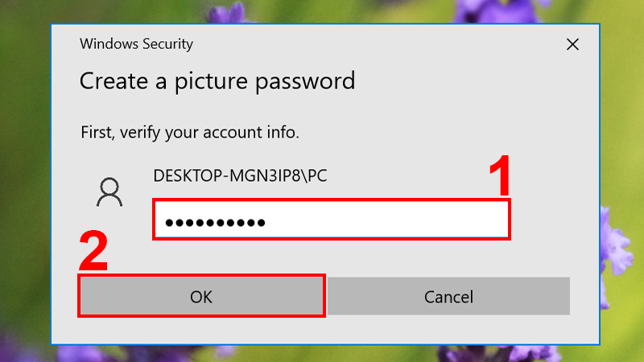Close the Windows Security dialog
The height and width of the screenshot is (362, 644).
pyautogui.click(x=572, y=44)
